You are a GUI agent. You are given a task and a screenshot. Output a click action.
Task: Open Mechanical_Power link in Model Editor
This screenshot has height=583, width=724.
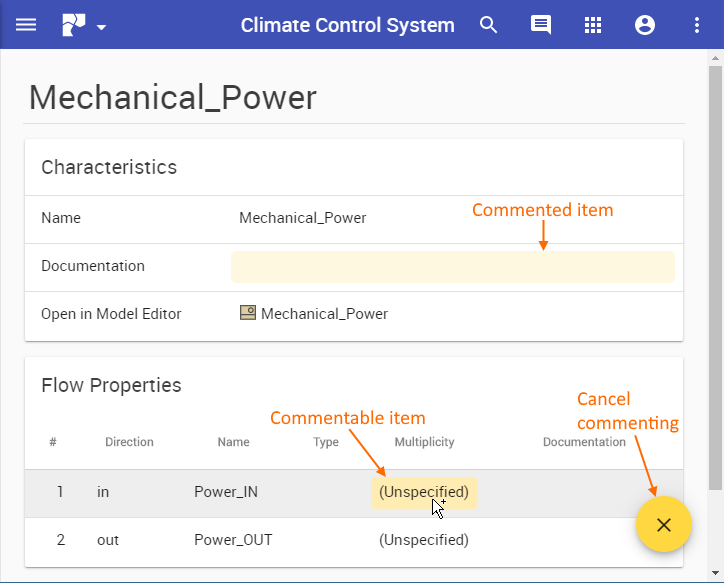tap(324, 314)
